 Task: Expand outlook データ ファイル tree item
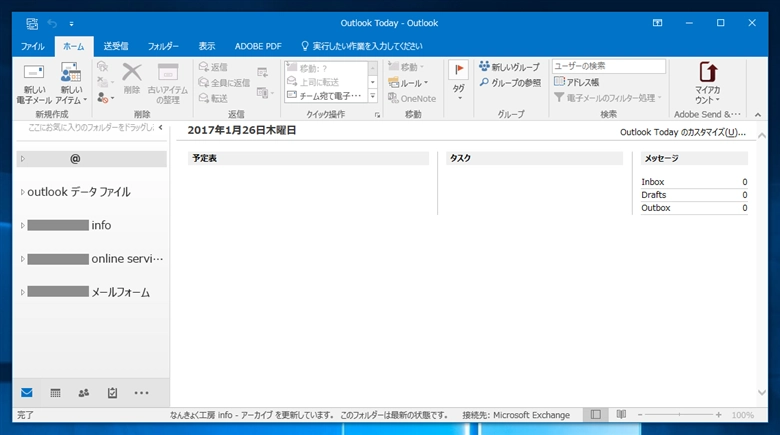22,192
